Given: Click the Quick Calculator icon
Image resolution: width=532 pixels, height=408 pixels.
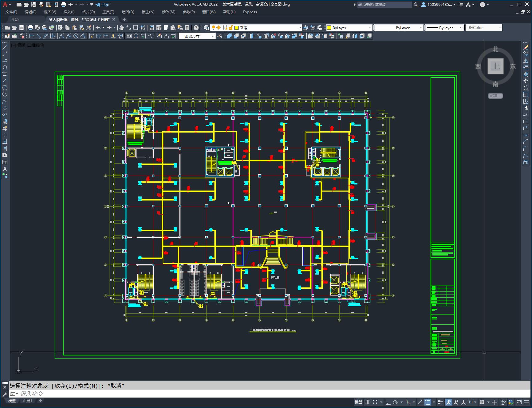Looking at the screenshot, I should (187, 28).
